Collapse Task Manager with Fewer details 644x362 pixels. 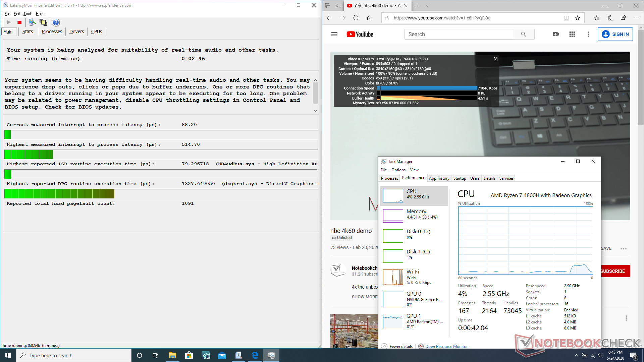[397, 346]
